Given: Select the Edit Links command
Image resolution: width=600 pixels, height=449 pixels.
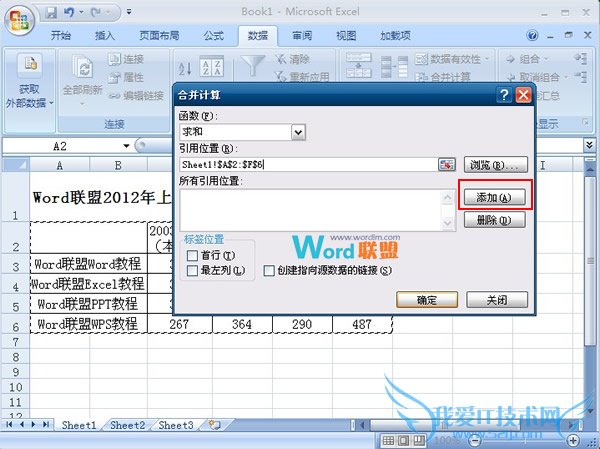Looking at the screenshot, I should point(136,96).
